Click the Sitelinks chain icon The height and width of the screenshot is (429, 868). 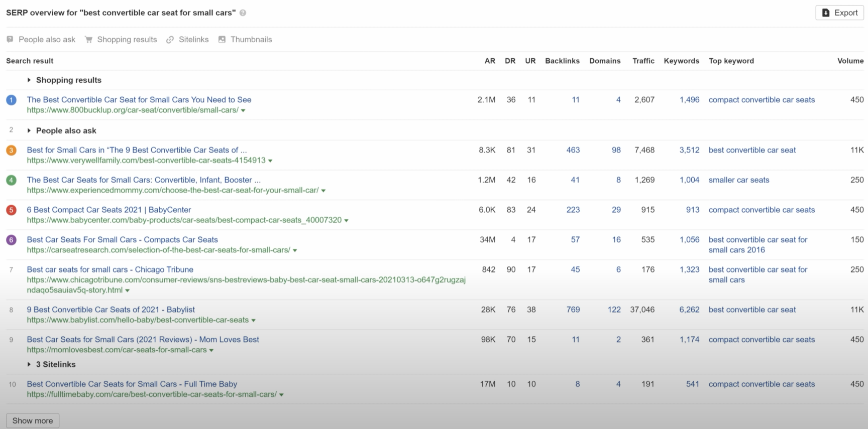click(170, 39)
